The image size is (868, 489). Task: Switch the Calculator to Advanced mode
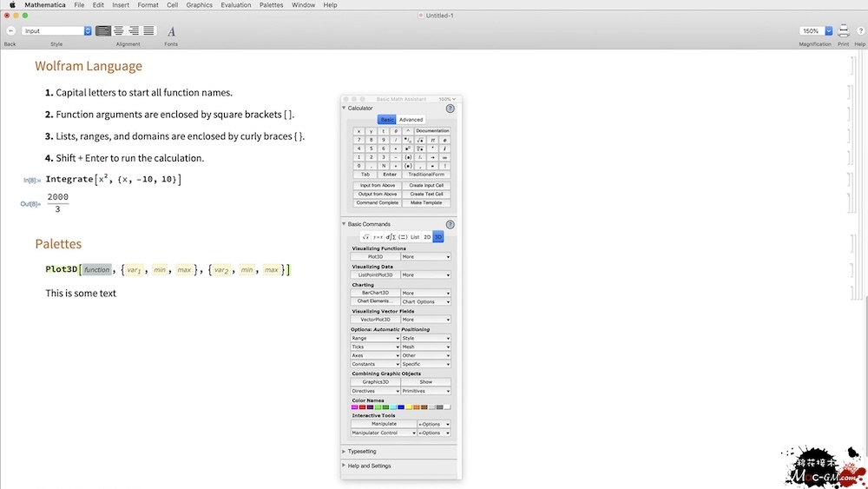(x=411, y=120)
